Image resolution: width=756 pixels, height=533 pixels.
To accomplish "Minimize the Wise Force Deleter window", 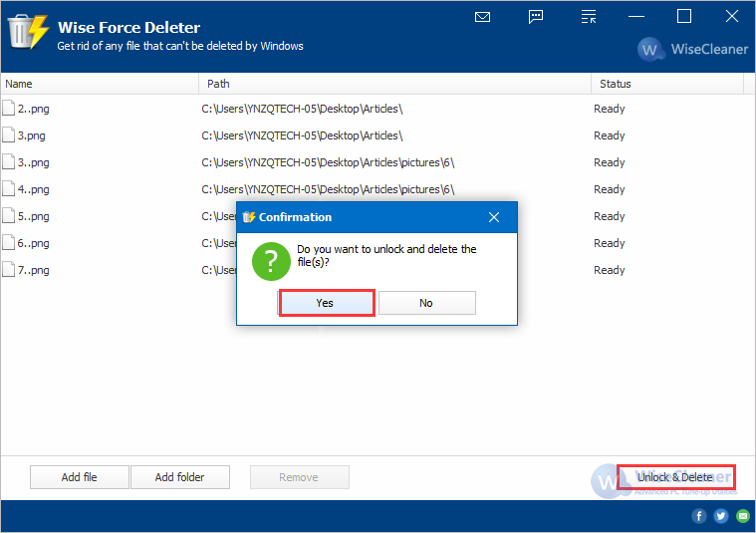I will pyautogui.click(x=636, y=16).
